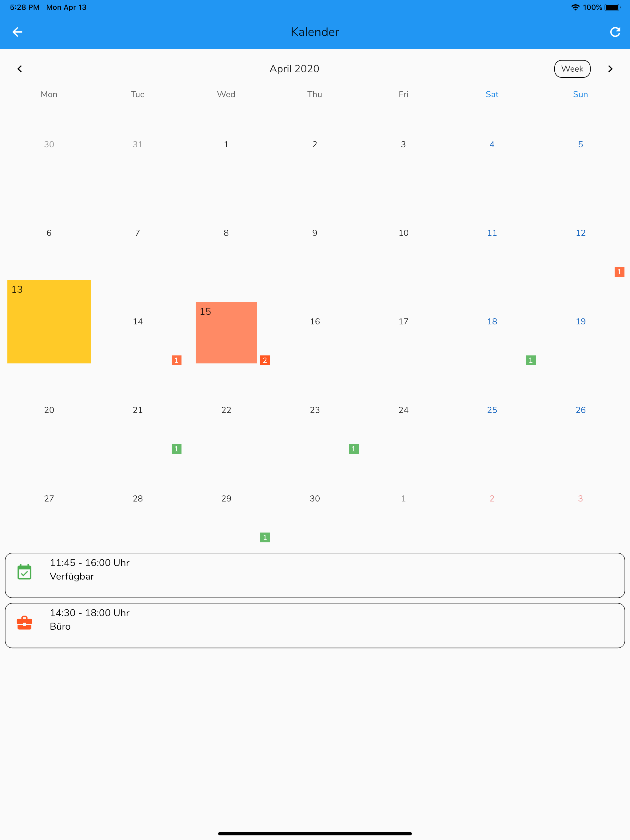The width and height of the screenshot is (630, 840).
Task: Click the Mon weekday header
Action: click(49, 94)
